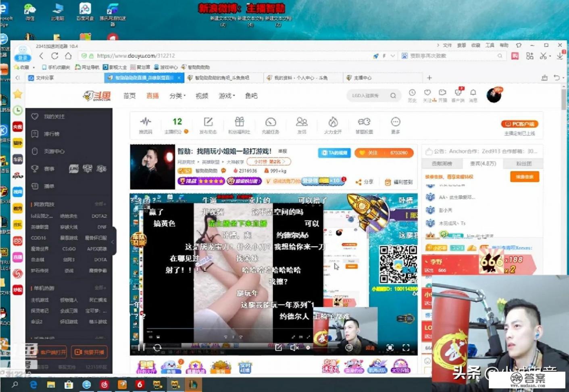The height and width of the screenshot is (392, 569).
Task: Click the PC客户端 button
Action: click(520, 124)
